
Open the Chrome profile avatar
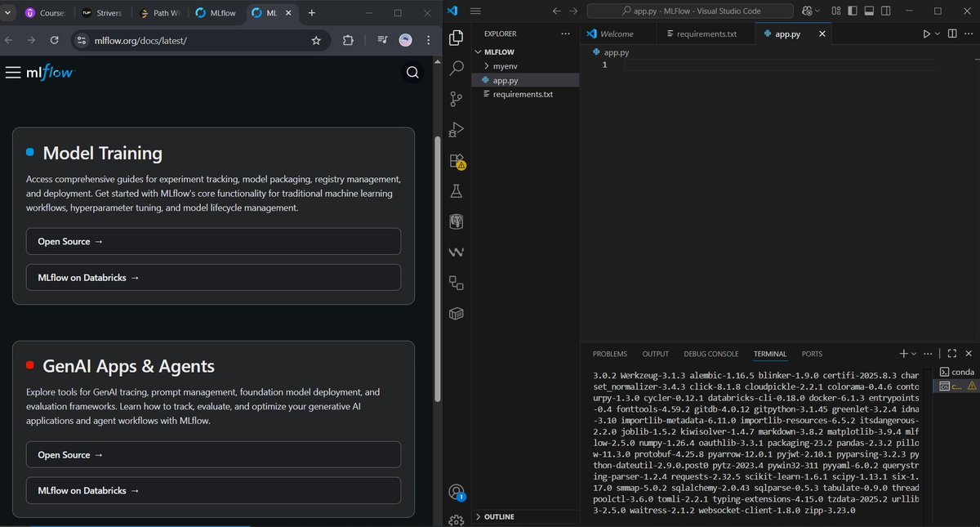tap(406, 40)
